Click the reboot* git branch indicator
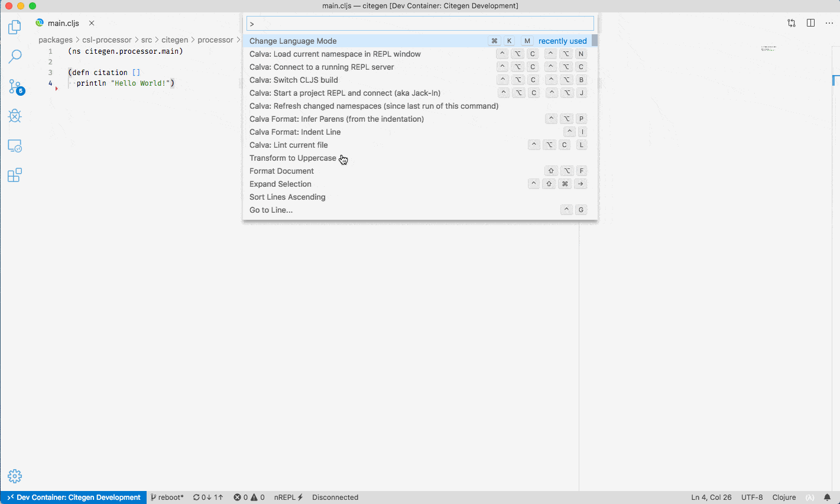This screenshot has height=504, width=840. [x=167, y=498]
